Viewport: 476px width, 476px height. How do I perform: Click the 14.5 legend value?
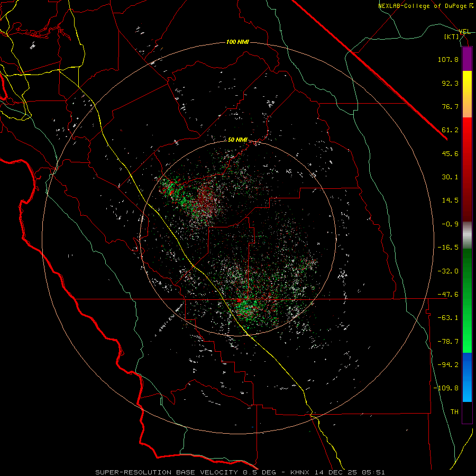[x=450, y=200]
